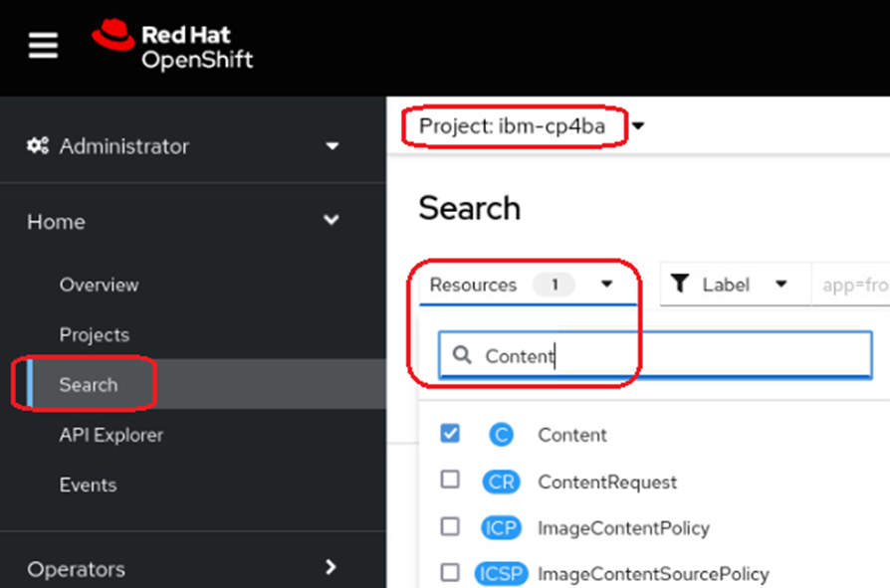Check the ContentRequest checkbox
The width and height of the screenshot is (890, 588).
(450, 480)
